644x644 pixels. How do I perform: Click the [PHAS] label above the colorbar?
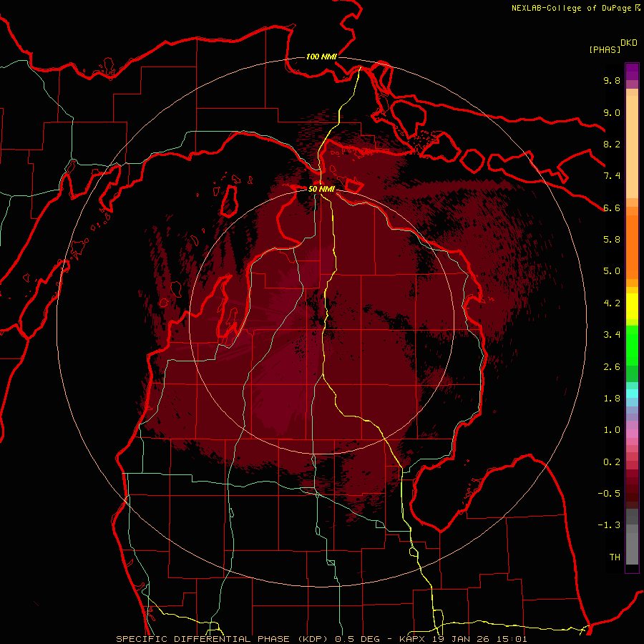(605, 49)
